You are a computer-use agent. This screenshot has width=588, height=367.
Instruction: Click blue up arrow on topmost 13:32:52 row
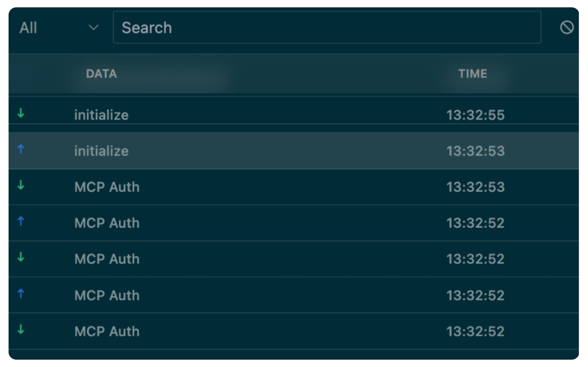(21, 221)
